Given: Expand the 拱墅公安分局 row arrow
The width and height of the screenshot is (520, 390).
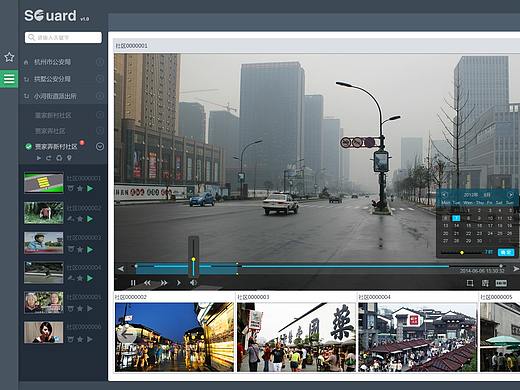Looking at the screenshot, I should [100, 79].
